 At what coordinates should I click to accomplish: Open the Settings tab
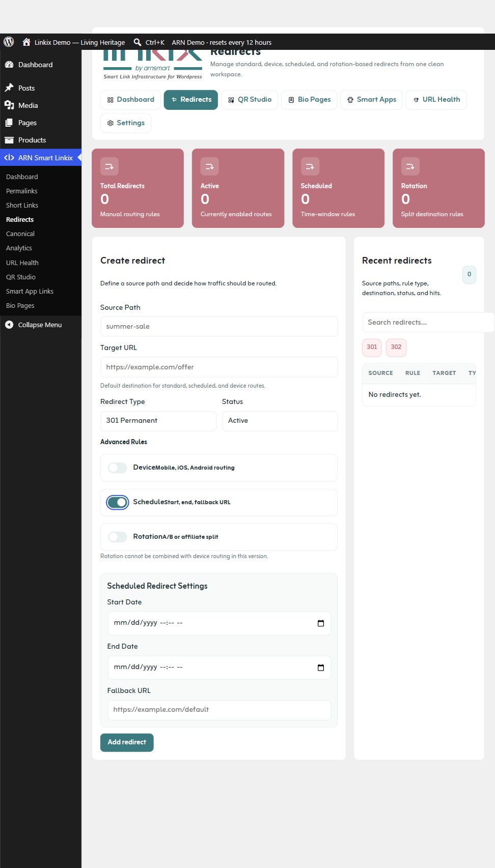click(x=126, y=123)
